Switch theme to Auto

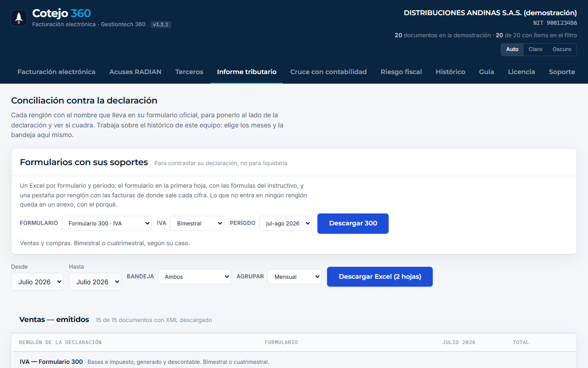tap(512, 49)
